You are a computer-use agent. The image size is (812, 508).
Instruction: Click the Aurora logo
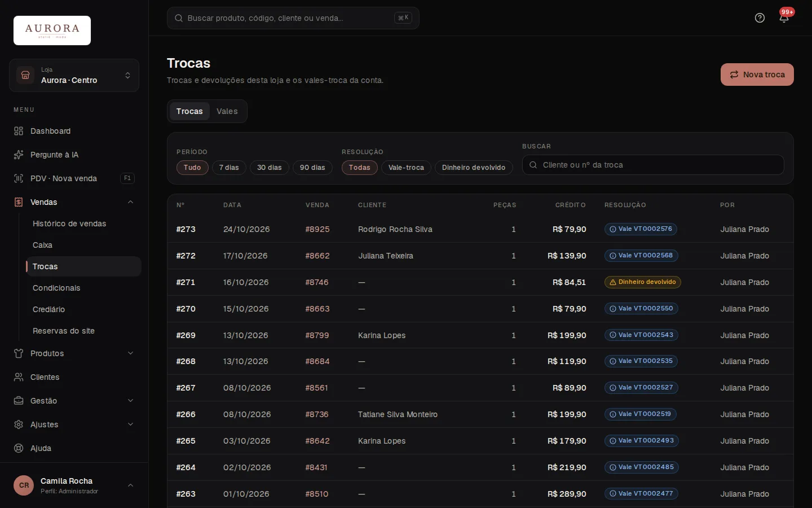pyautogui.click(x=52, y=30)
